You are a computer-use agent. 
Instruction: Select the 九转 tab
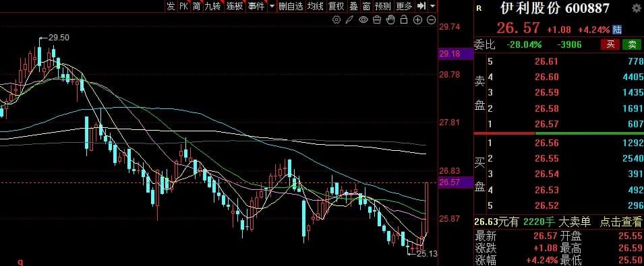212,6
